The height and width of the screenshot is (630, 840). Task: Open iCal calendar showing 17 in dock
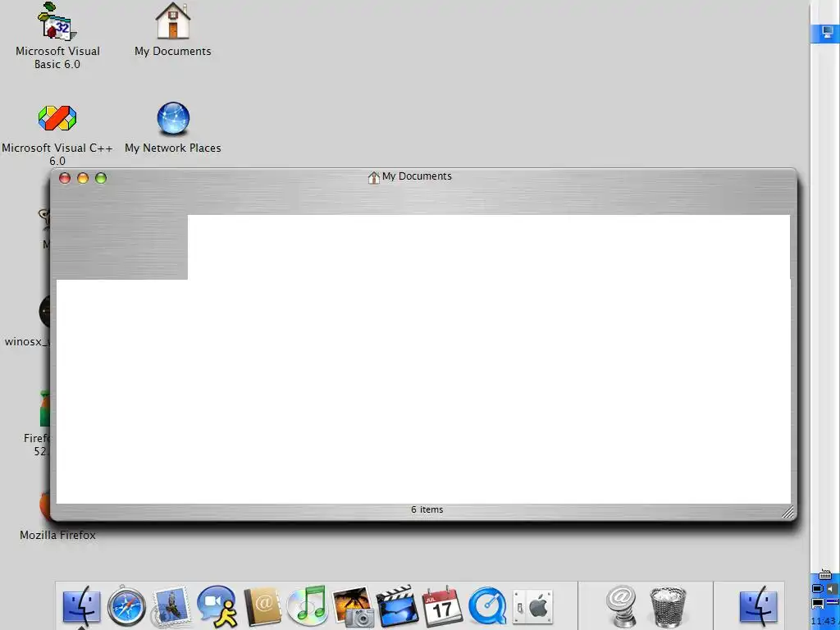coord(442,606)
